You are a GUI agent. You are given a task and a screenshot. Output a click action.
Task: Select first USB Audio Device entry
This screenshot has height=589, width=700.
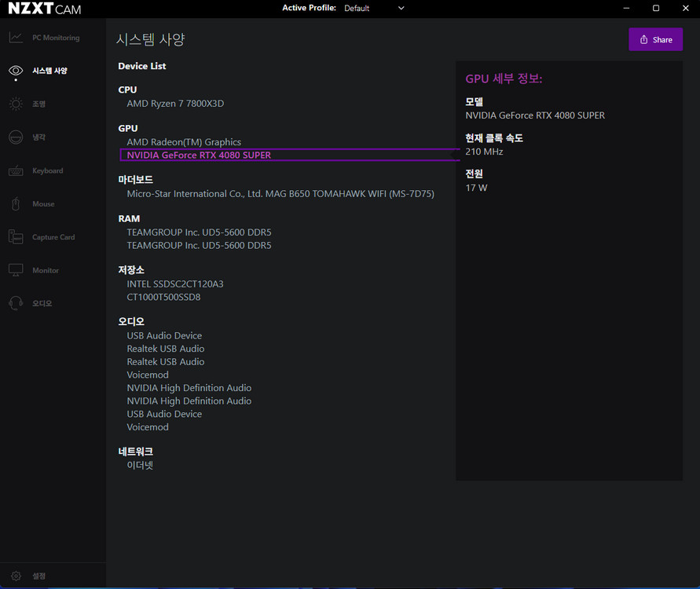tap(164, 335)
